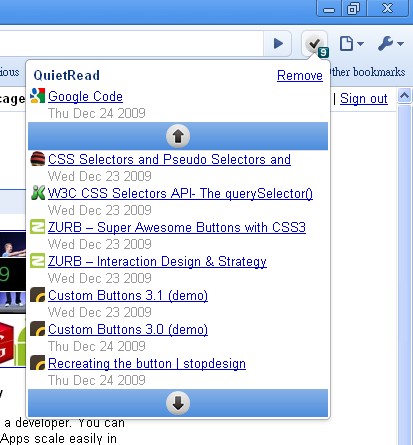Restore down the browser window
The width and height of the screenshot is (413, 445).
point(353,8)
